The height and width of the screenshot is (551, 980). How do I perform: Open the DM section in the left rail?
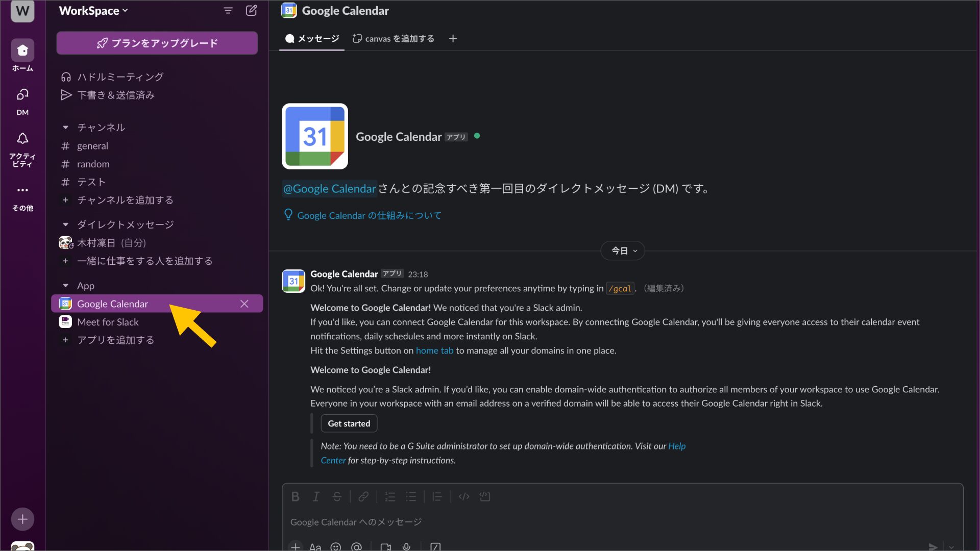click(22, 101)
